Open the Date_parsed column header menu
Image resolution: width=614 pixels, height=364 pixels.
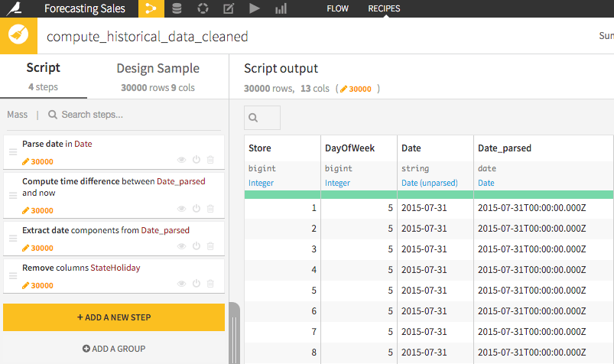click(x=505, y=148)
